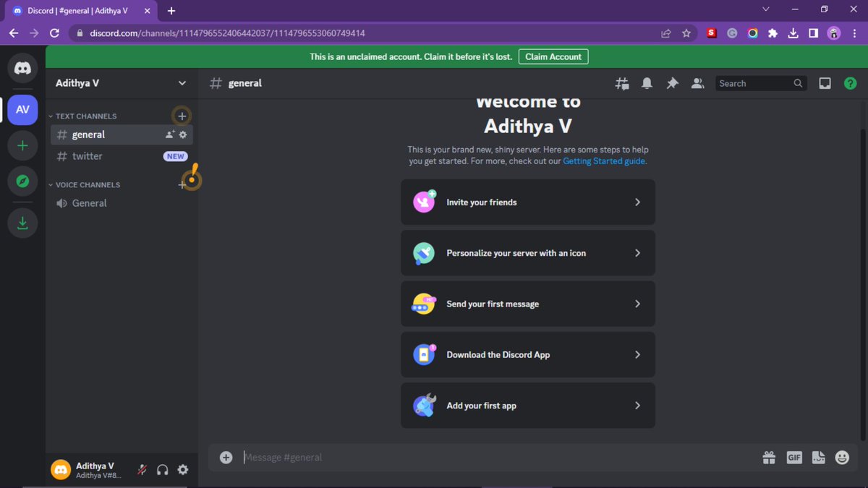Open Help question mark icon
Screen dimensions: 868x488
[x=851, y=83]
